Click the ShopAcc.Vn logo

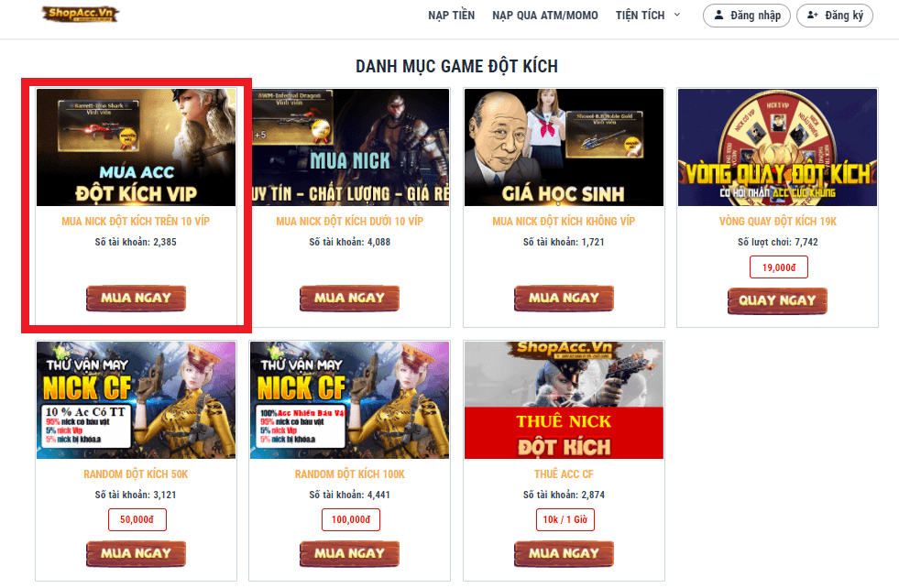click(x=81, y=15)
